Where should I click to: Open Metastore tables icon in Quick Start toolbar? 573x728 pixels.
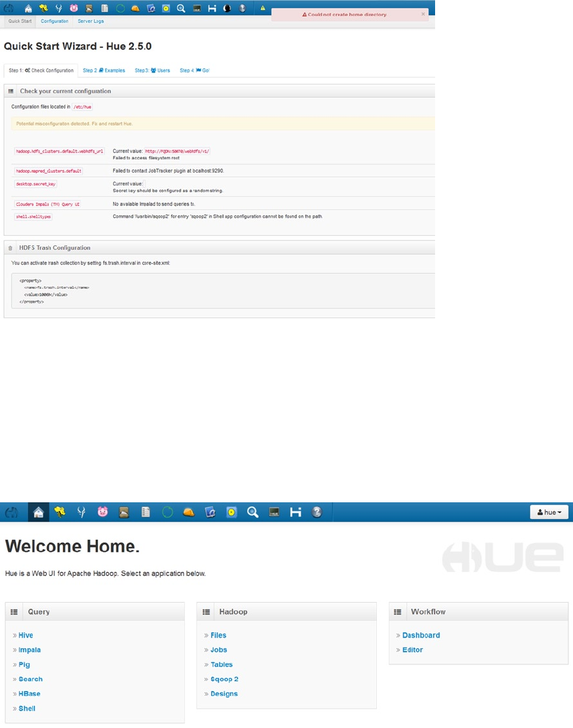[105, 8]
